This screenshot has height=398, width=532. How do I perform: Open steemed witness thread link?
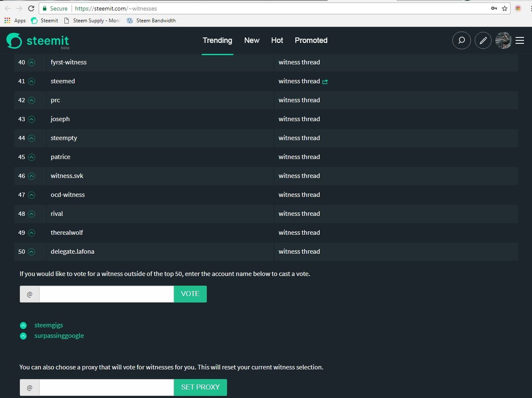(299, 81)
